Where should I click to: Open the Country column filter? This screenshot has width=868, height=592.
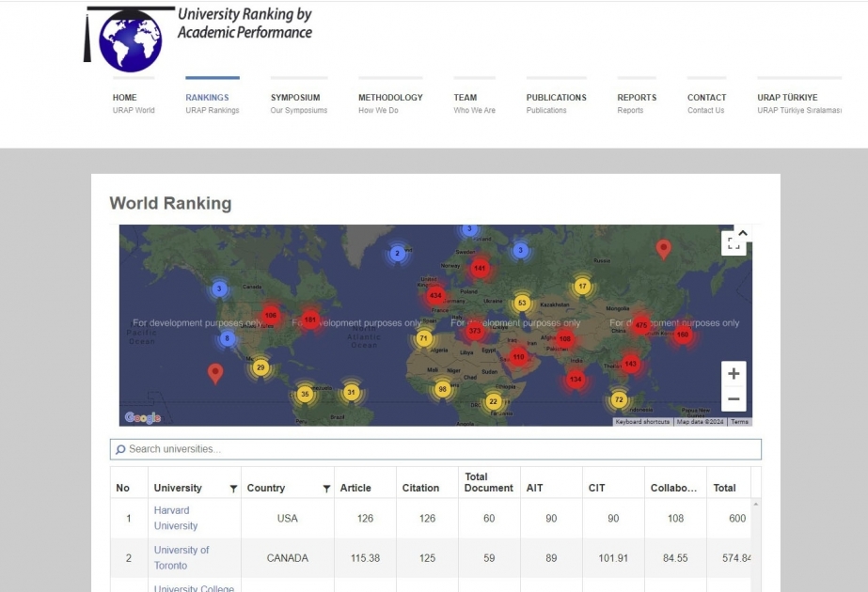[x=326, y=489]
